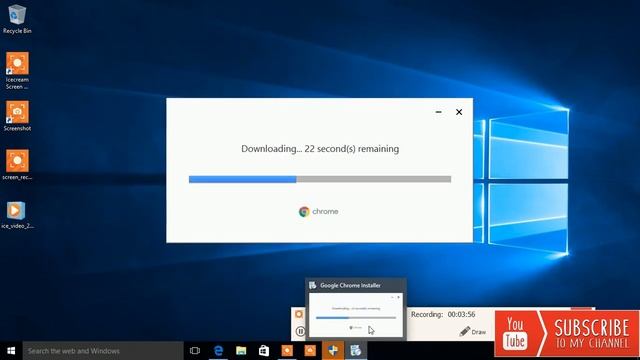Click the Downloading 22 seconds remaining text
The image size is (640, 360).
click(320, 149)
